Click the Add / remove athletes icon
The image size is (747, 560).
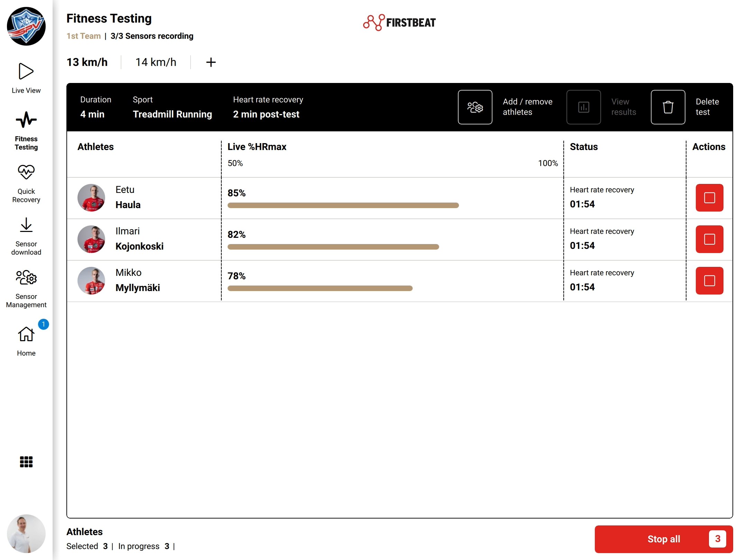pos(475,107)
